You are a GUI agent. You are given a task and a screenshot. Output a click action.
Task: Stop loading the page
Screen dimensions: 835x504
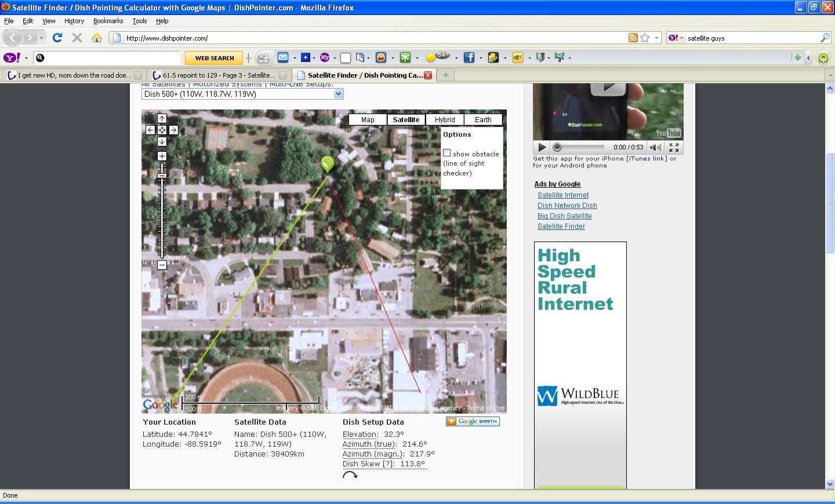77,38
